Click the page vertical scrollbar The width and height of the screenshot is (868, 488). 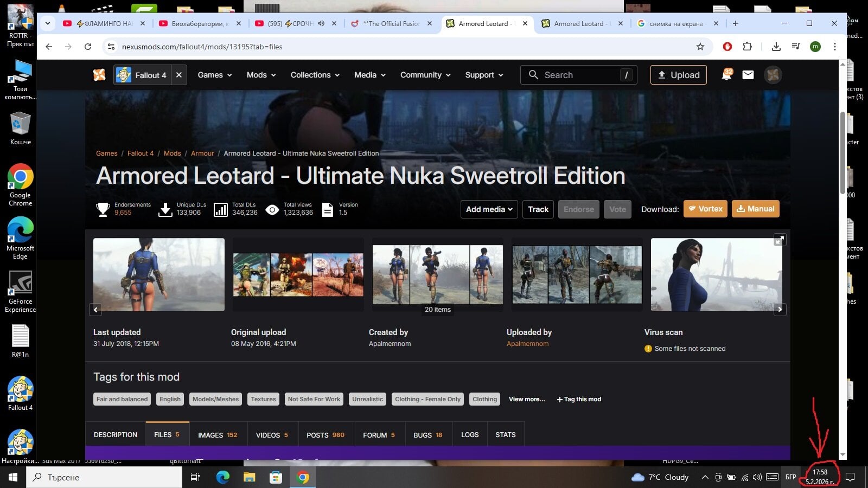(x=843, y=153)
